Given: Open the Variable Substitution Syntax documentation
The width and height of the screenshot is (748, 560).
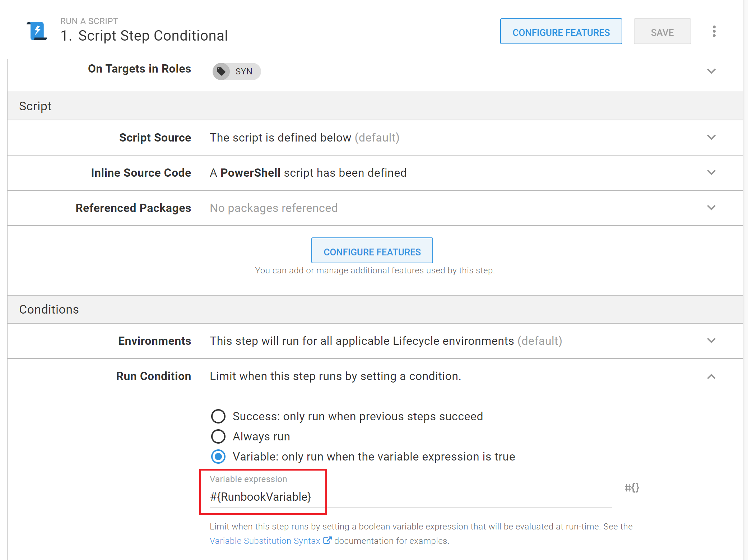Looking at the screenshot, I should tap(265, 541).
